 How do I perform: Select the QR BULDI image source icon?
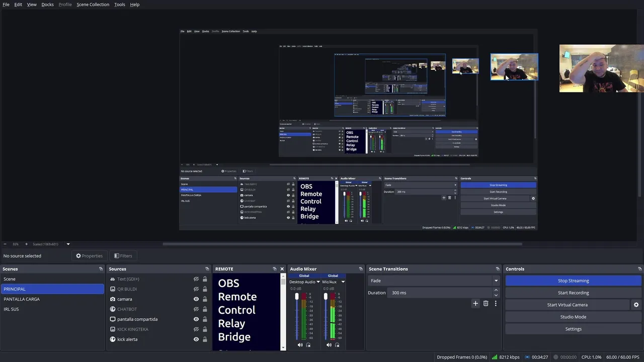pyautogui.click(x=113, y=289)
